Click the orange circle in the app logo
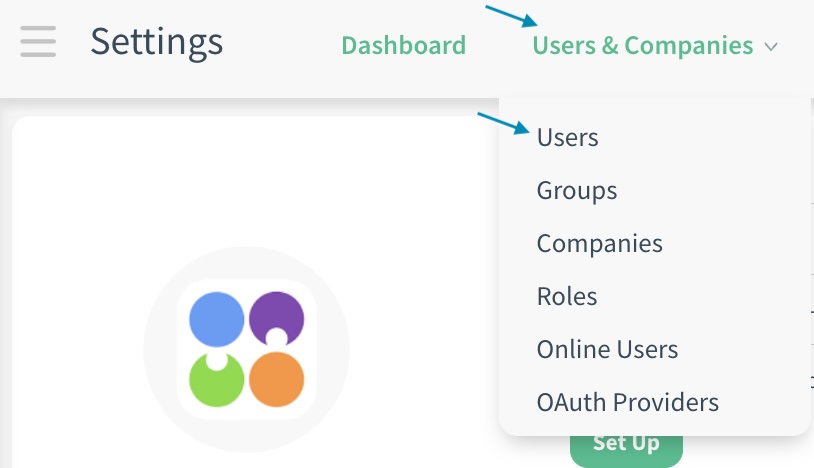Image resolution: width=814 pixels, height=468 pixels. pos(276,380)
